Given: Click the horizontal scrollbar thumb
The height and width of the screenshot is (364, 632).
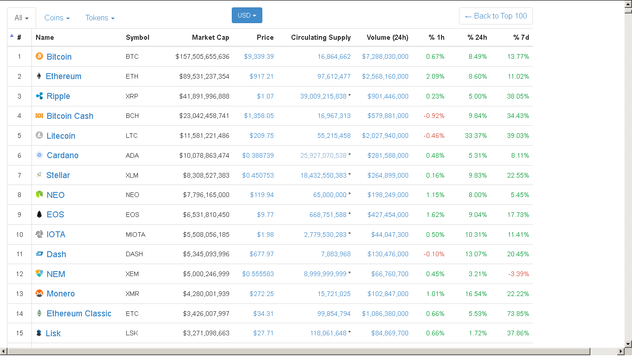Looking at the screenshot, I should (299, 352).
